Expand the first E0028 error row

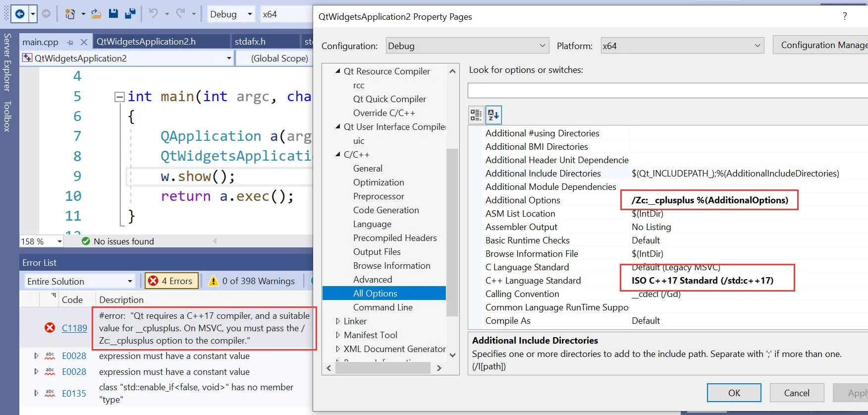tap(36, 356)
